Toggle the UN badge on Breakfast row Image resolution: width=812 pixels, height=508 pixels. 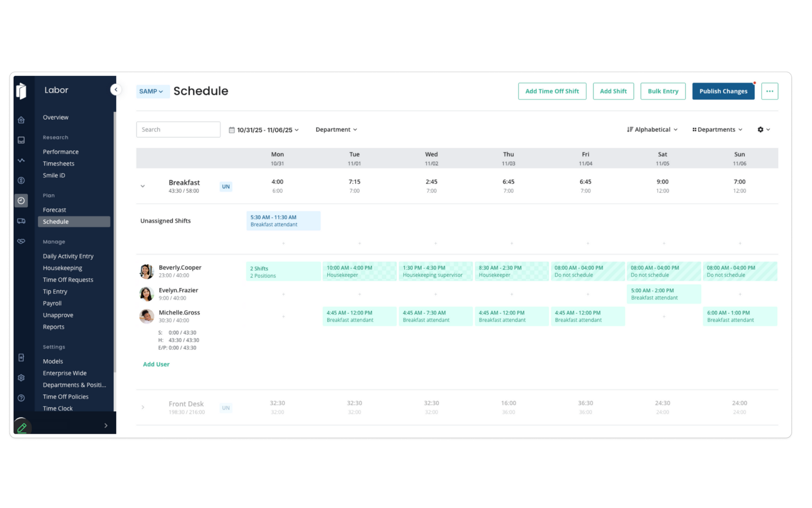pos(226,187)
